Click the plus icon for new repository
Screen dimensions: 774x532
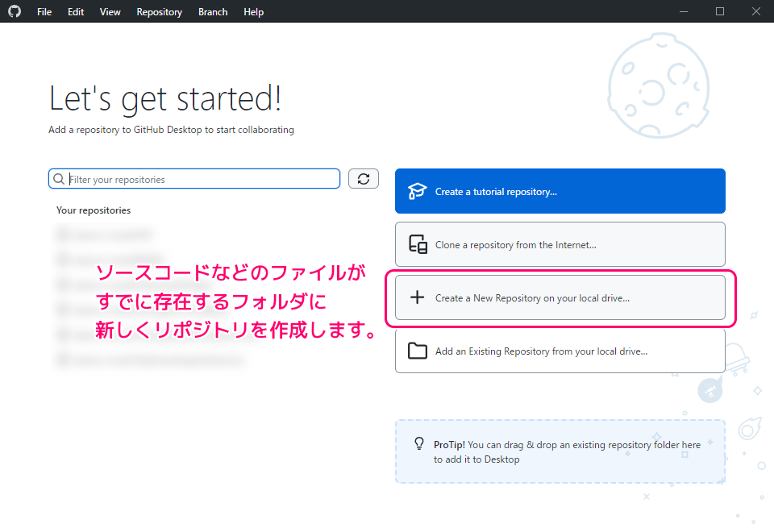417,297
